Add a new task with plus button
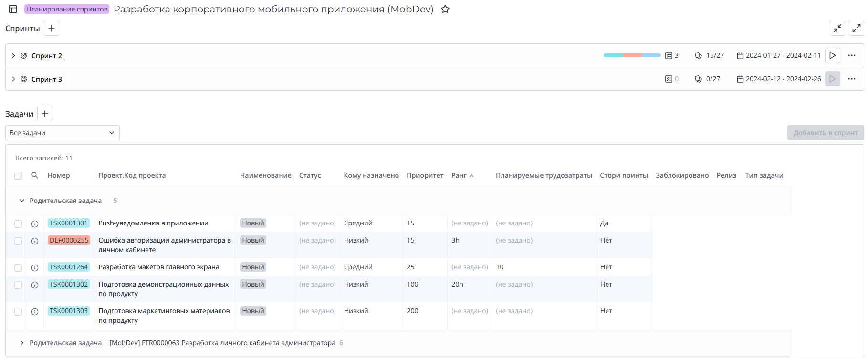The width and height of the screenshot is (868, 361). click(45, 114)
